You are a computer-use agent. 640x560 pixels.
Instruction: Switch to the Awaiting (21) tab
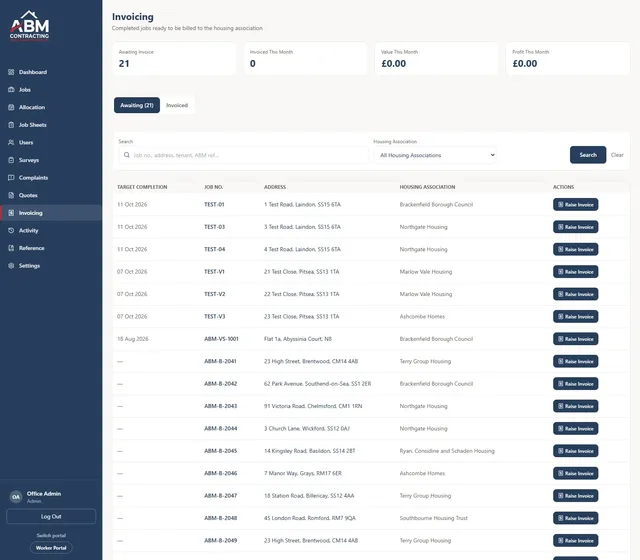(x=137, y=105)
